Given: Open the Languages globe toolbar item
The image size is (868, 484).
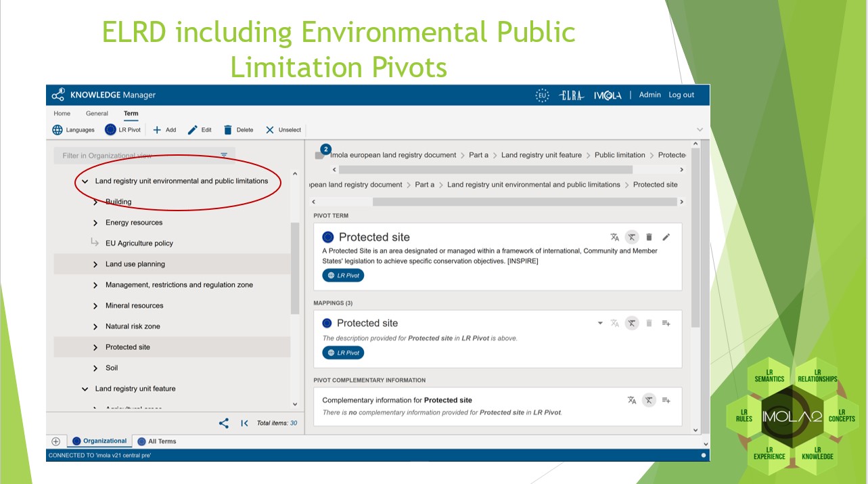Looking at the screenshot, I should 73,130.
